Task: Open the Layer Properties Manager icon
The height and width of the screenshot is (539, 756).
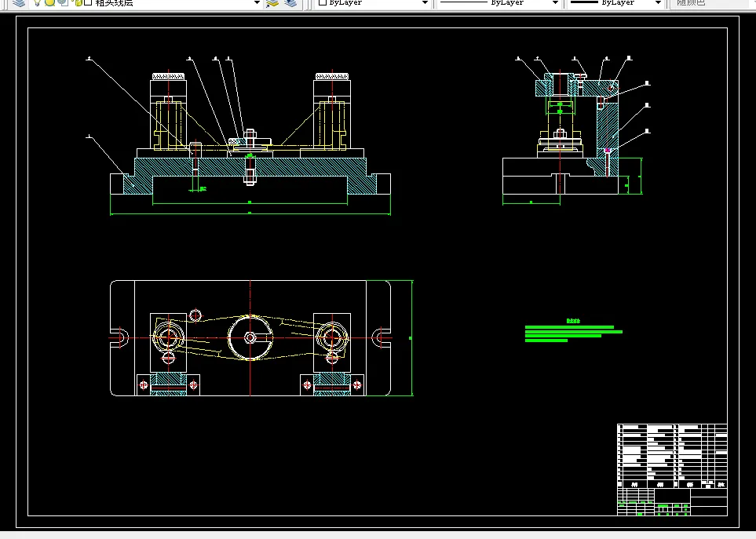Action: [x=18, y=2]
